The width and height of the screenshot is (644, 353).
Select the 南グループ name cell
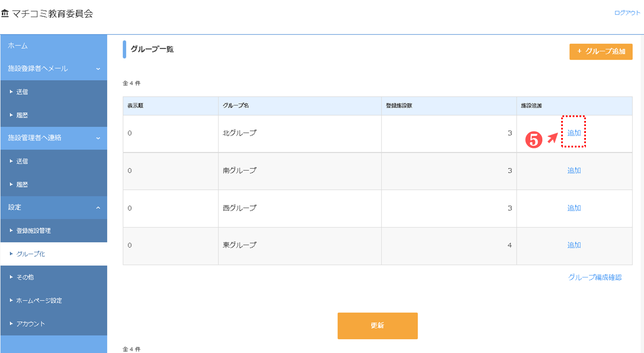[300, 171]
